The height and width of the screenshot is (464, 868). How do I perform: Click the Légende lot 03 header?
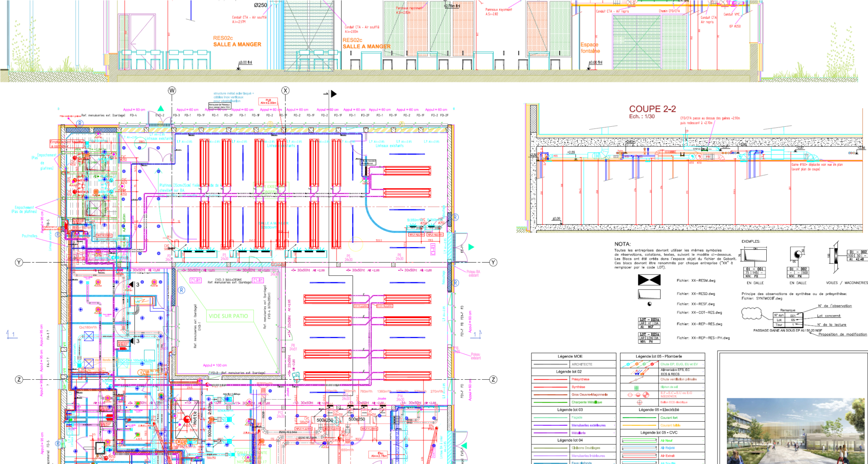coord(570,410)
